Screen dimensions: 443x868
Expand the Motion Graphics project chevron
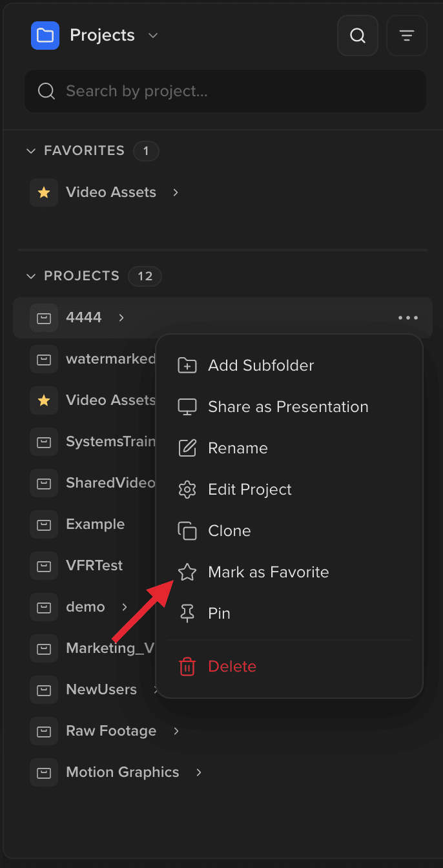(199, 772)
